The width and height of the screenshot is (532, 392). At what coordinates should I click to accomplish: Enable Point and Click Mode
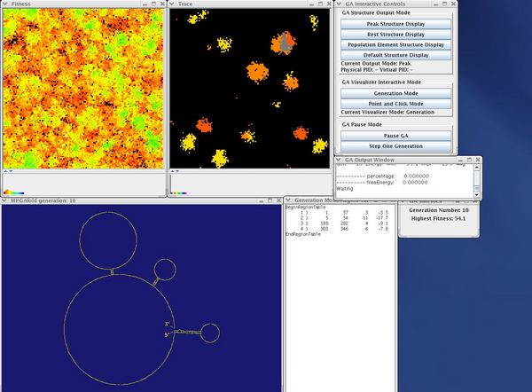click(x=396, y=103)
